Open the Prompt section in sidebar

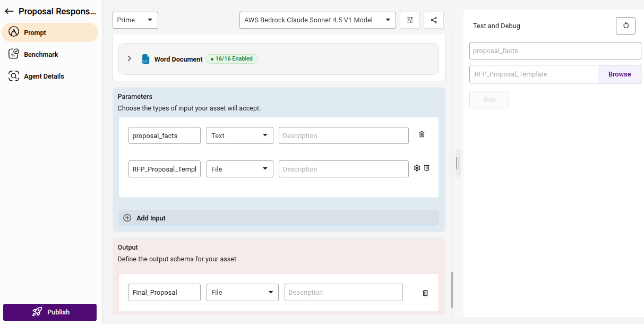50,32
